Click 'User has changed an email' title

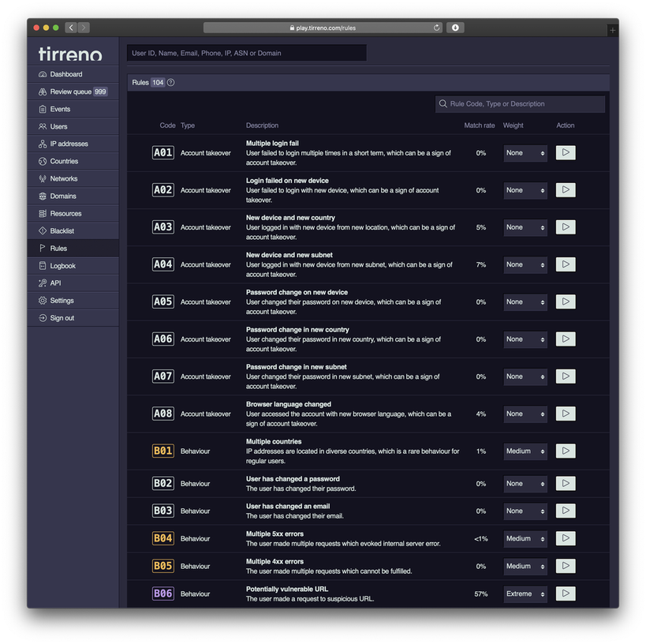coord(288,507)
